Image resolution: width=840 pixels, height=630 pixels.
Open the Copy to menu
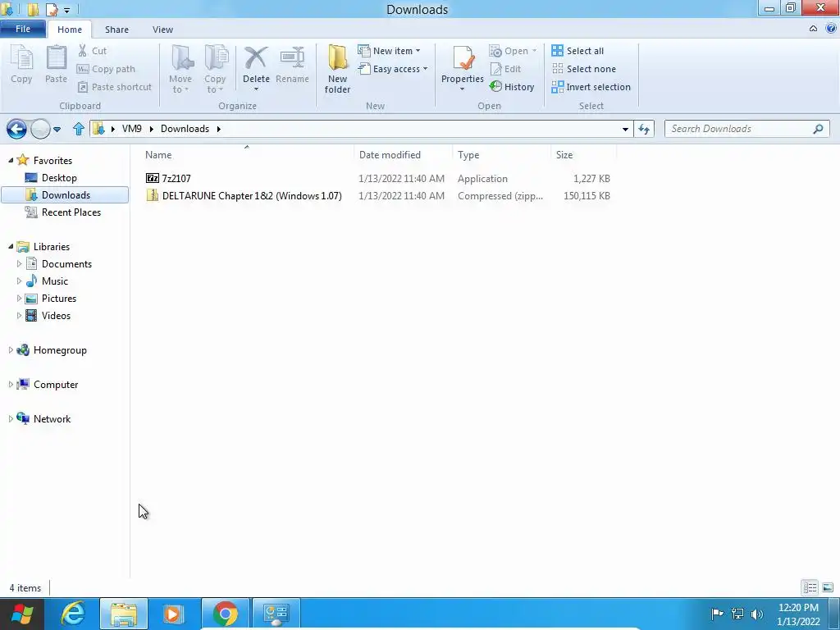215,69
